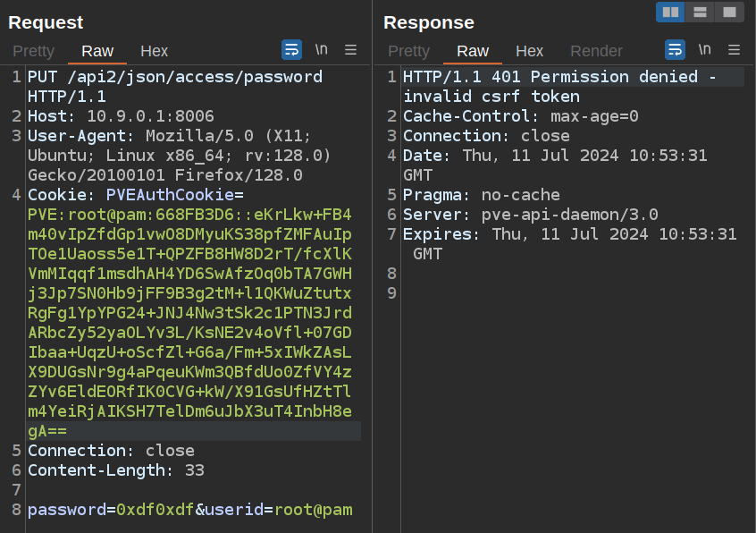Switch Response view to Pretty tab

point(408,51)
